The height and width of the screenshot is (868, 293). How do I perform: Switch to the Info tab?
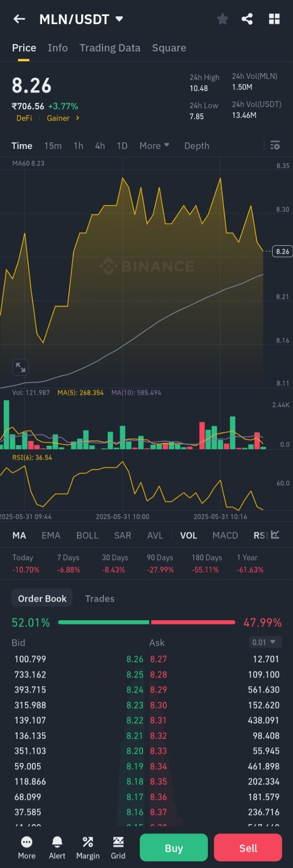[x=58, y=48]
